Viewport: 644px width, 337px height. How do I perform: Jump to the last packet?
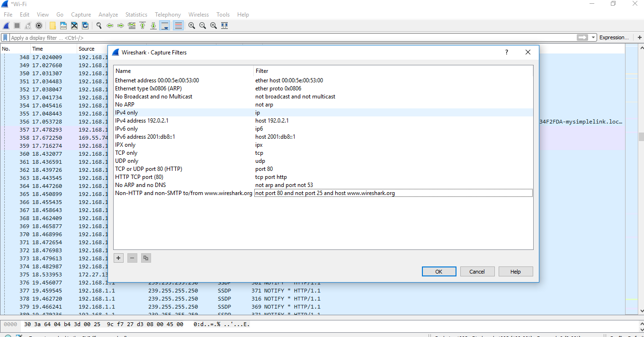(x=153, y=26)
